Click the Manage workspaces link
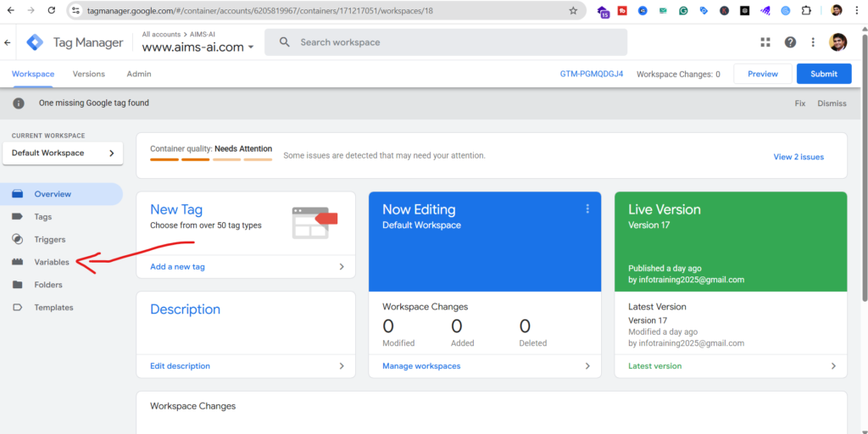Image resolution: width=868 pixels, height=434 pixels. click(x=421, y=366)
